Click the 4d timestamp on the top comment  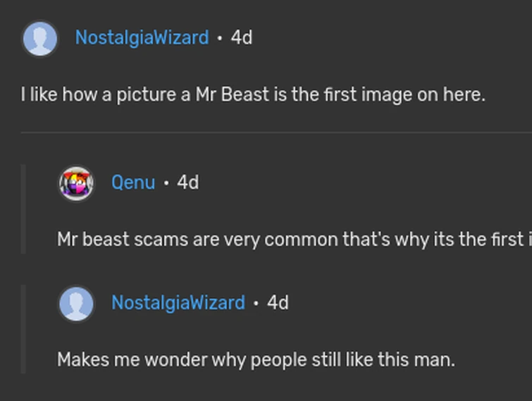pos(241,37)
